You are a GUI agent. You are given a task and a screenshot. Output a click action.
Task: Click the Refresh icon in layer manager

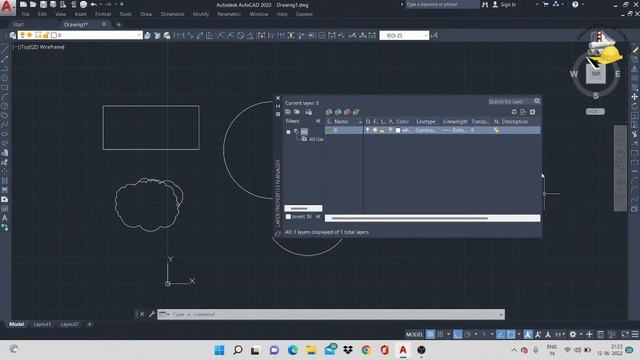click(x=514, y=112)
